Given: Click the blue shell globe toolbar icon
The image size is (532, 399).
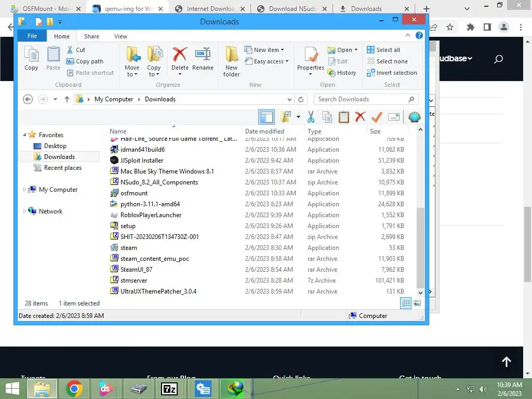Looking at the screenshot, I should 415,117.
